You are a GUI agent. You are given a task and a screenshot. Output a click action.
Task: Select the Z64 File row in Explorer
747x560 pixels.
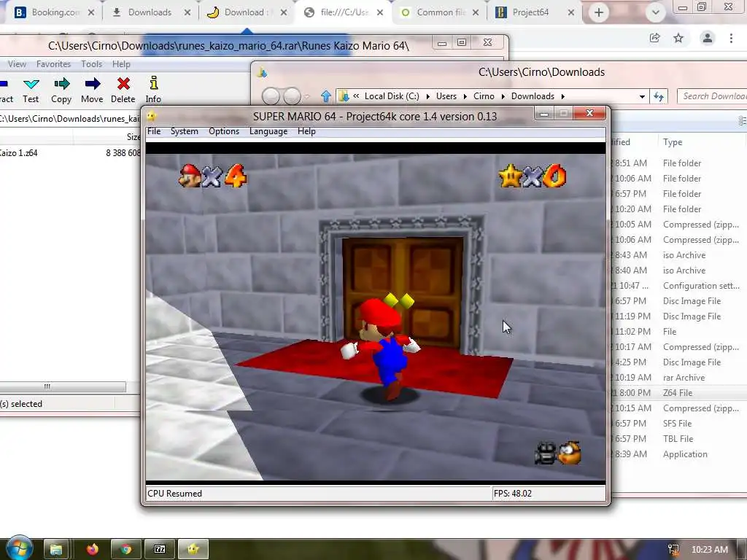(678, 393)
